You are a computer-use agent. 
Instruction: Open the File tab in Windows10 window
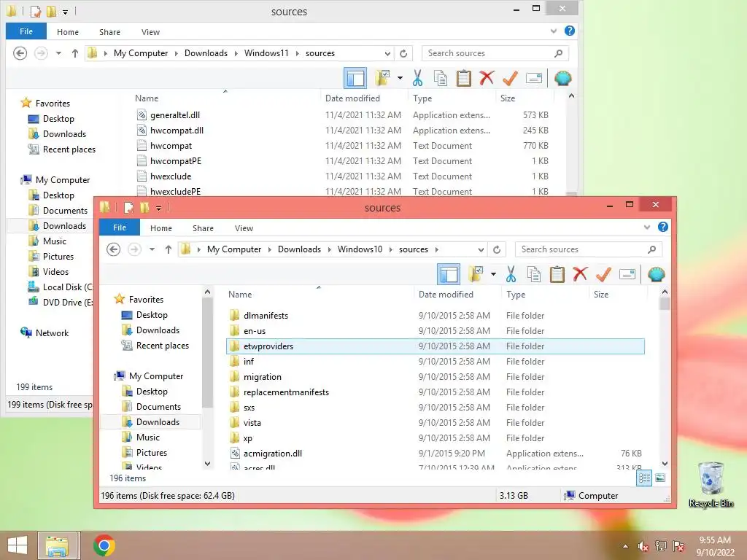[120, 227]
